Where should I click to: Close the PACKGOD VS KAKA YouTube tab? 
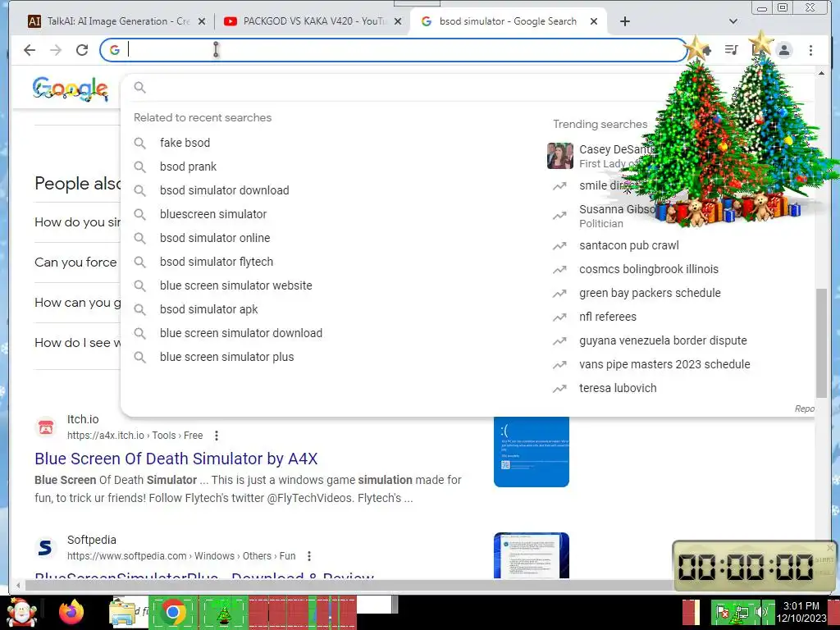click(x=398, y=21)
